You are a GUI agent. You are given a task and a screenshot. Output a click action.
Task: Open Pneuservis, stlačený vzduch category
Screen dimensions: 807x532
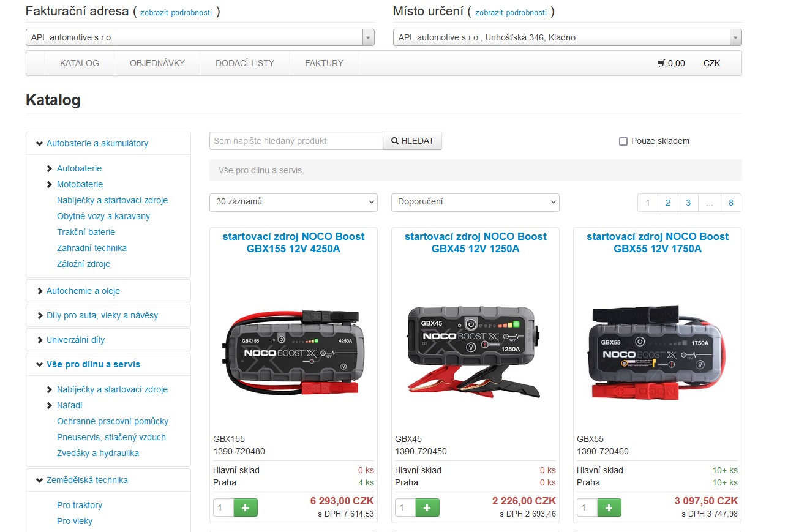[x=111, y=437]
